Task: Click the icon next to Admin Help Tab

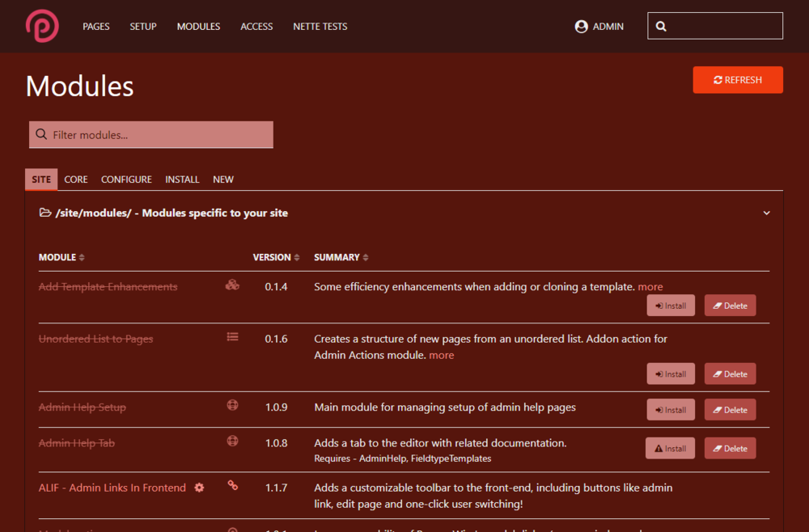Action: coord(232,441)
